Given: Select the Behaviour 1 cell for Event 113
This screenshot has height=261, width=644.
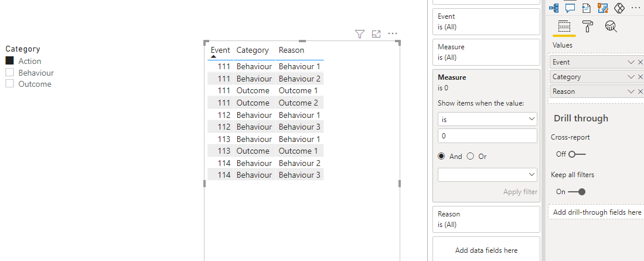Looking at the screenshot, I should point(299,139).
